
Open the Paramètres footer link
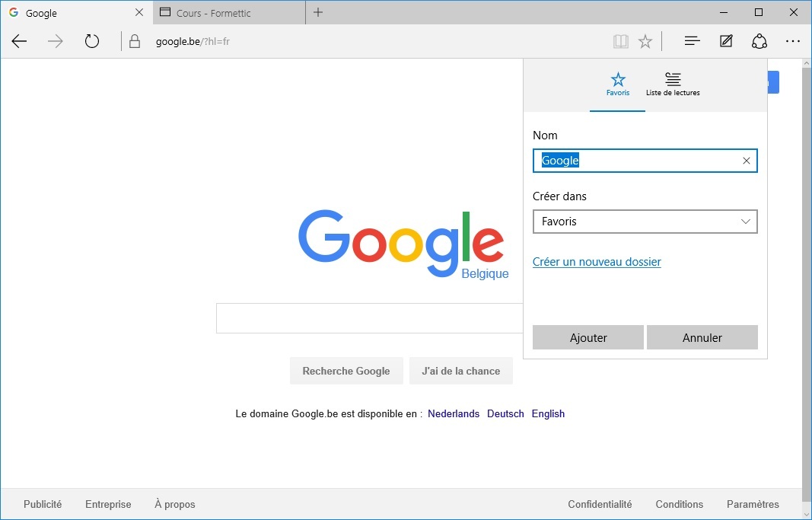click(x=753, y=505)
